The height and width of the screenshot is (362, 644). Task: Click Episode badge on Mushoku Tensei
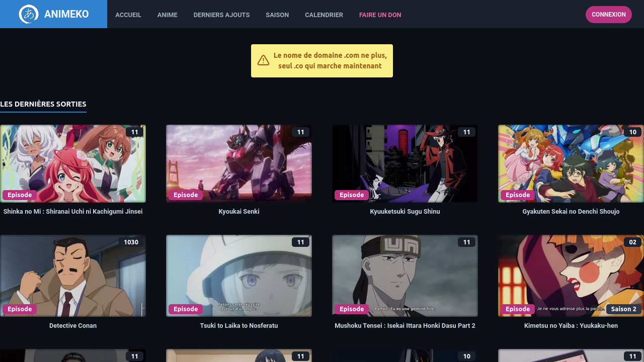point(352,309)
